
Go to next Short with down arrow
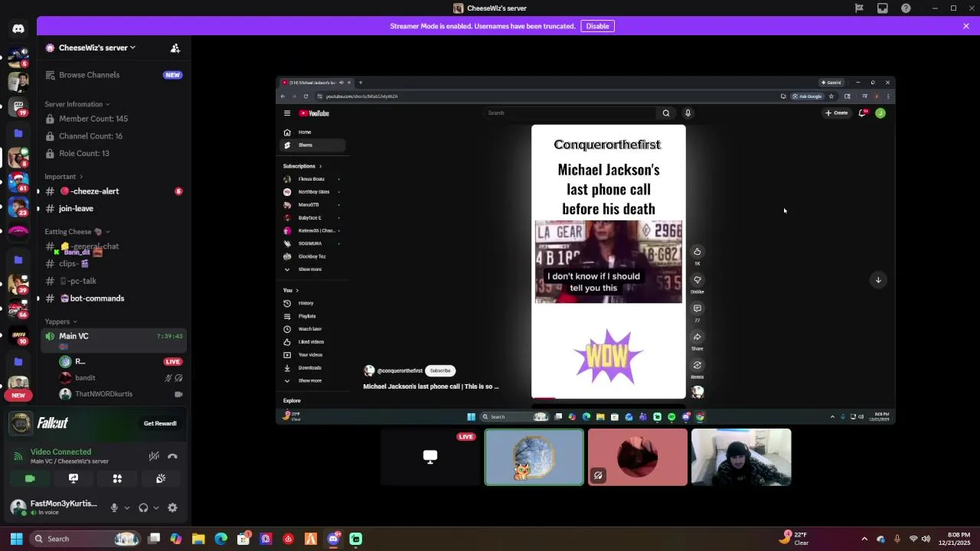pos(878,280)
